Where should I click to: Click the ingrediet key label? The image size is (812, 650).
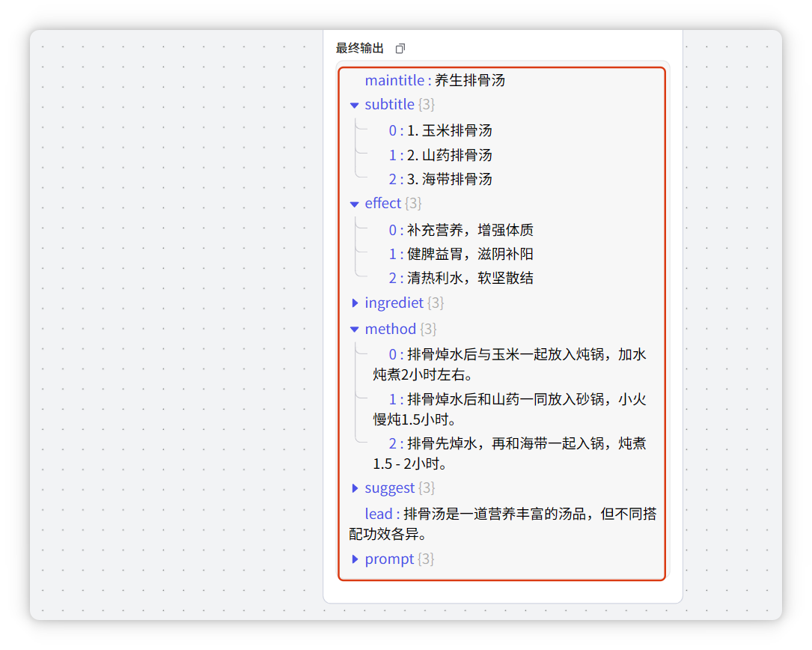(x=394, y=303)
